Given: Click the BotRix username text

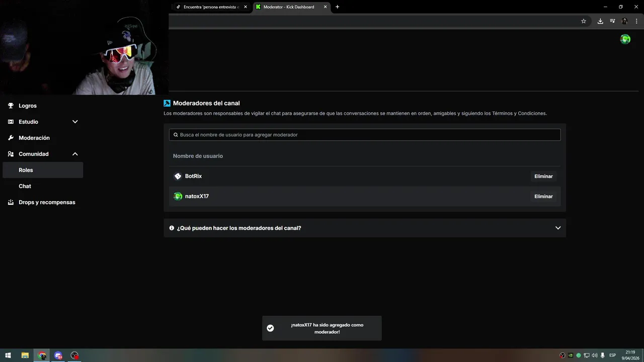Looking at the screenshot, I should [193, 176].
